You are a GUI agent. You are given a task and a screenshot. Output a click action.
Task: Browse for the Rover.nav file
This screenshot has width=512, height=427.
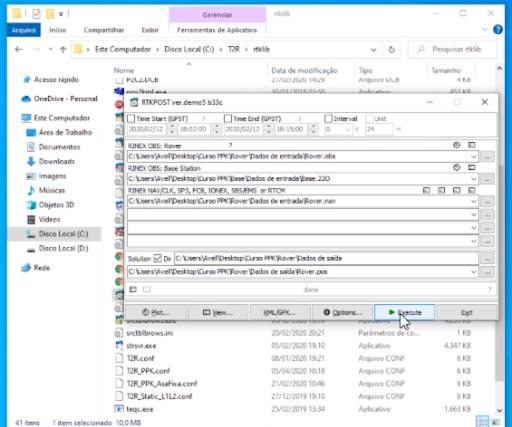pos(487,201)
